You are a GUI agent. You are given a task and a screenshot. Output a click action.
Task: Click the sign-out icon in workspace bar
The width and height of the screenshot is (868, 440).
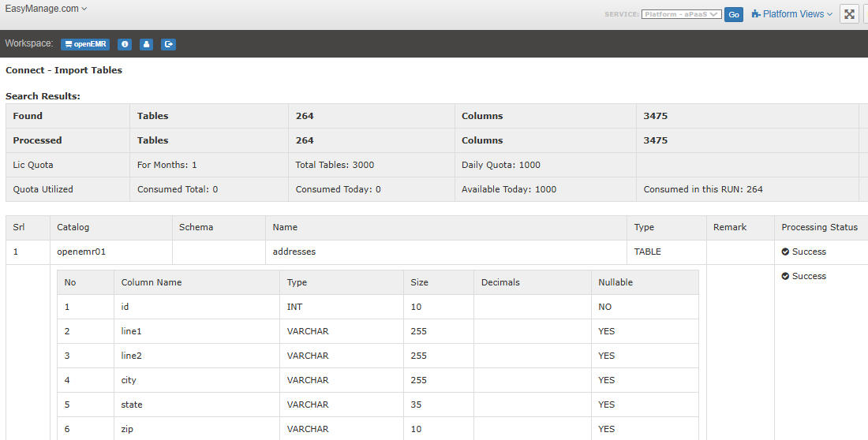(168, 44)
